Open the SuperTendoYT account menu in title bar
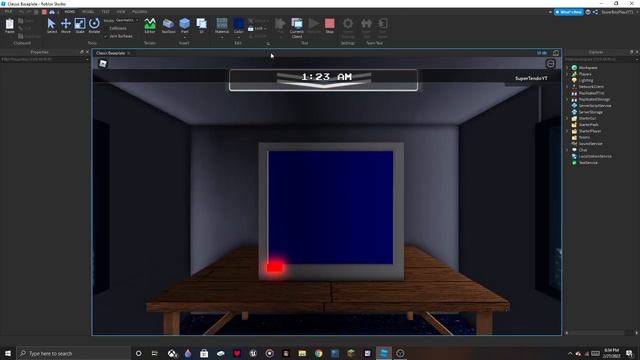Image resolution: width=640 pixels, height=360 pixels. [617, 12]
